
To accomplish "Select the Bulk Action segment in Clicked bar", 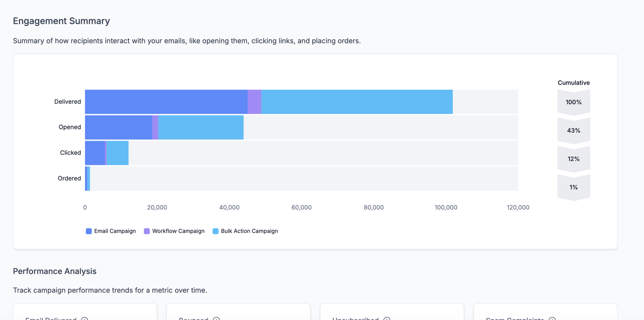I will (x=118, y=153).
